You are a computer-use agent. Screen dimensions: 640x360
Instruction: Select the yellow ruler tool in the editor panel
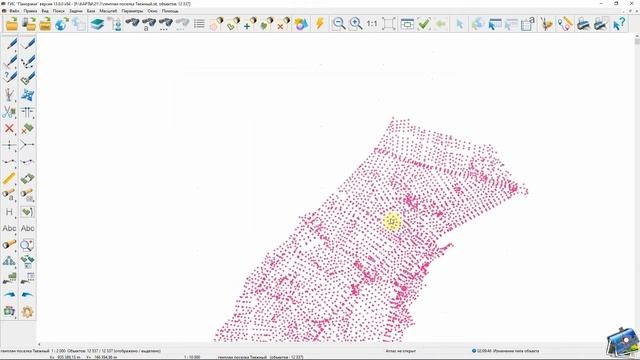(x=9, y=178)
